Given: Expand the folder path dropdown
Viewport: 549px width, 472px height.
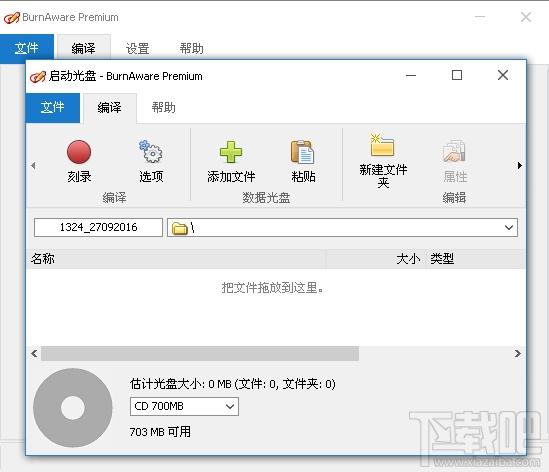Looking at the screenshot, I should pos(509,228).
